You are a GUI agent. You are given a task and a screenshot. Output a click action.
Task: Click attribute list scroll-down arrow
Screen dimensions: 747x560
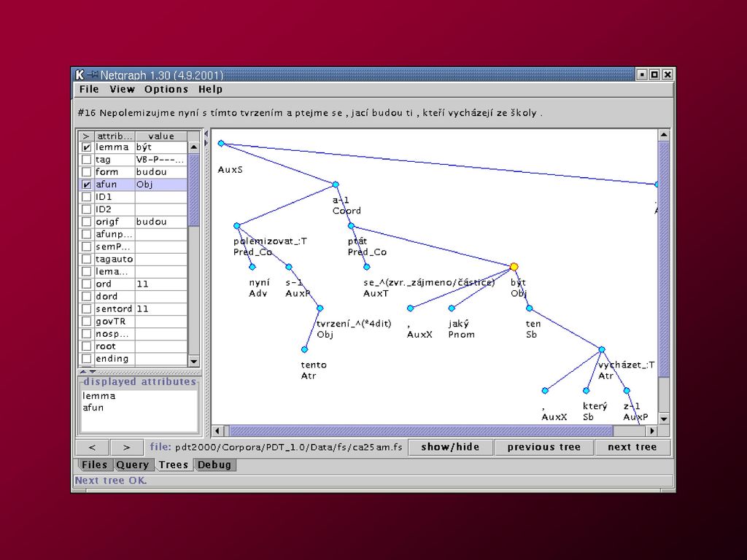pyautogui.click(x=193, y=361)
